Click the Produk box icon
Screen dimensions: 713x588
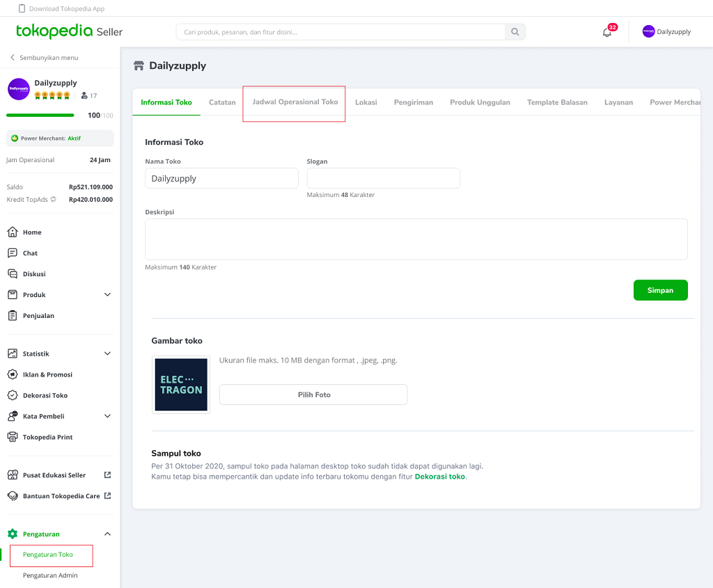[x=13, y=294]
